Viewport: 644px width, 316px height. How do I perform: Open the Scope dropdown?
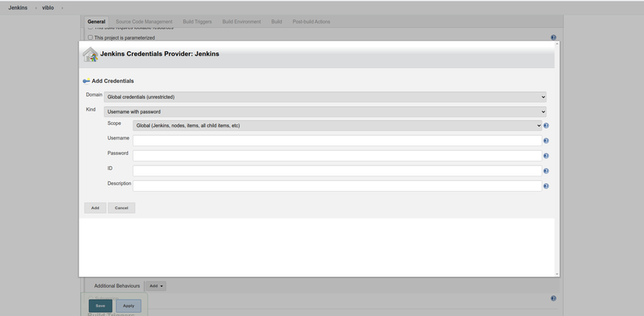click(x=337, y=126)
